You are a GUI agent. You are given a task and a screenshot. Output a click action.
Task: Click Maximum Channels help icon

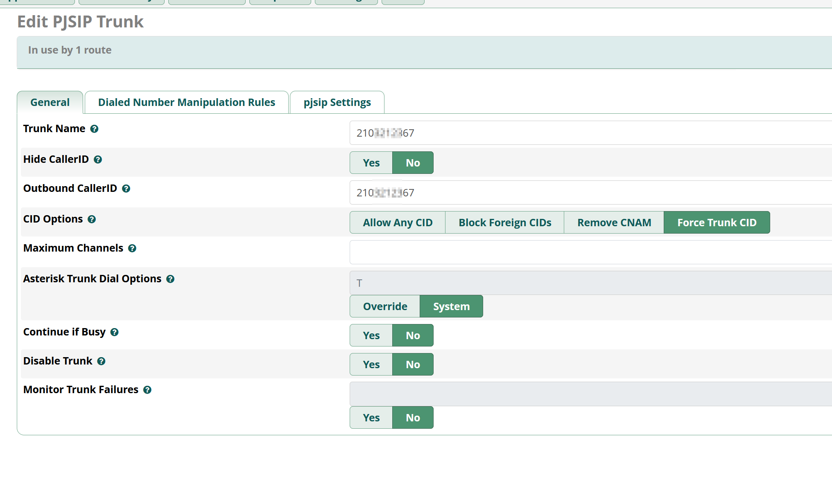[x=132, y=248]
